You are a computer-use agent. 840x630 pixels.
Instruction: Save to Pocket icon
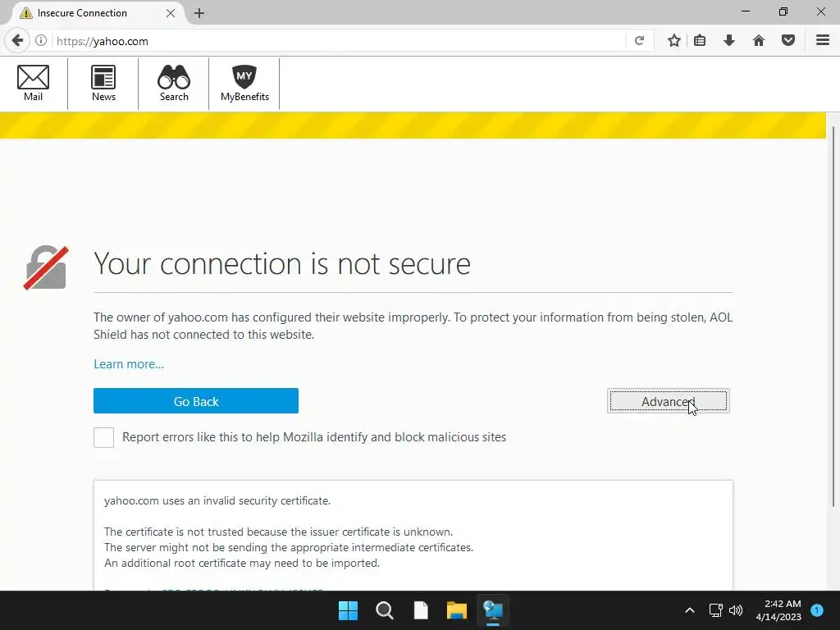pos(788,41)
